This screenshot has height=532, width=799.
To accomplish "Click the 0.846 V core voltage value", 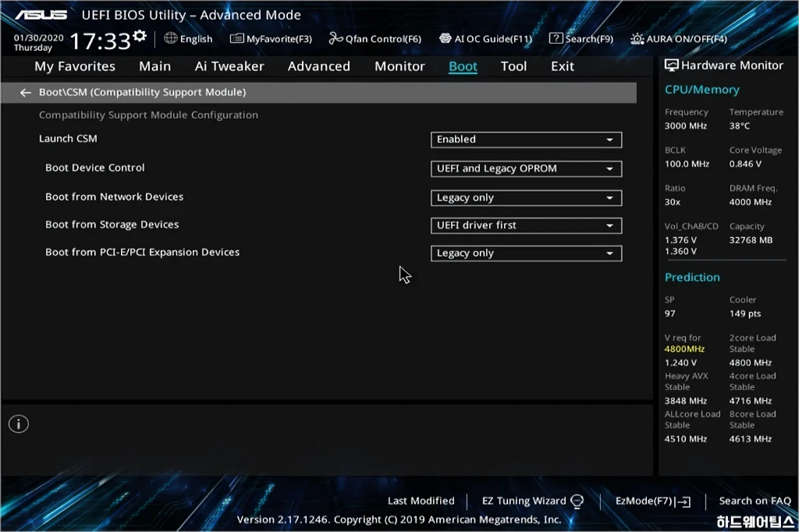I will coord(745,164).
